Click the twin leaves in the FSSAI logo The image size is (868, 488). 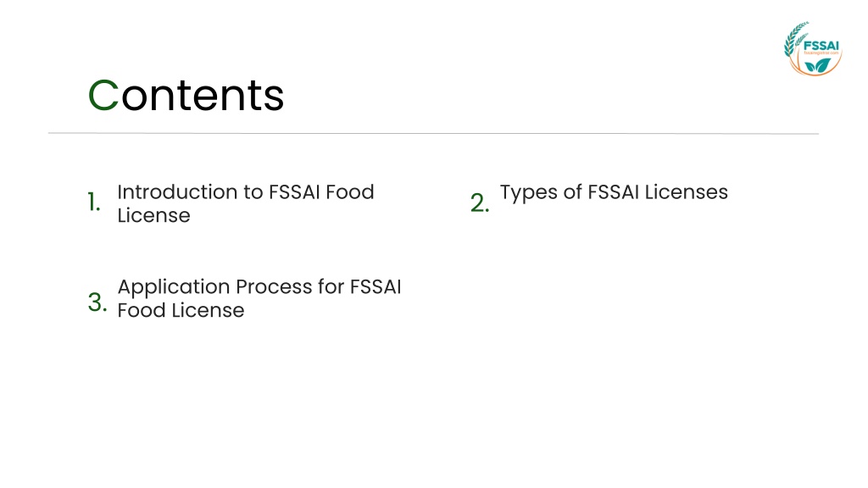pyautogui.click(x=817, y=65)
